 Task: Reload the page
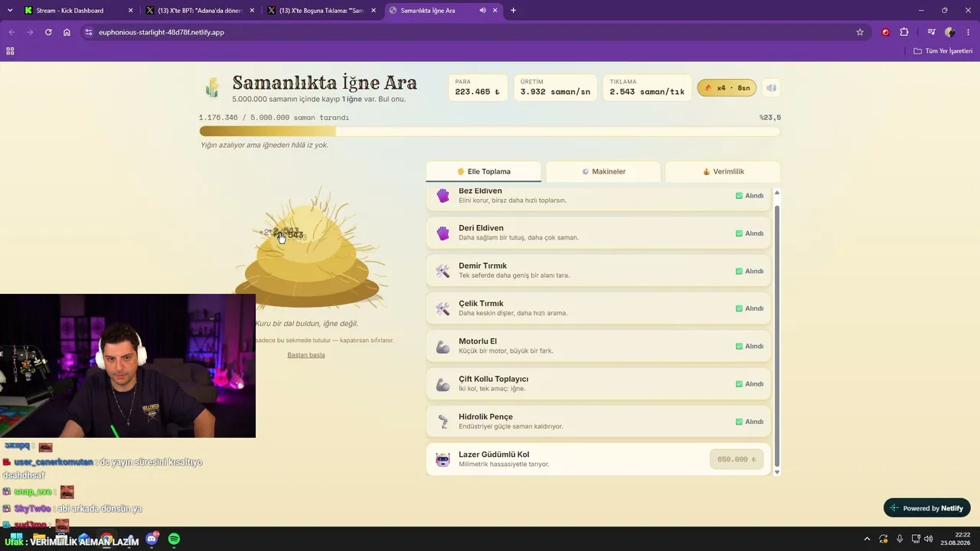(x=48, y=32)
